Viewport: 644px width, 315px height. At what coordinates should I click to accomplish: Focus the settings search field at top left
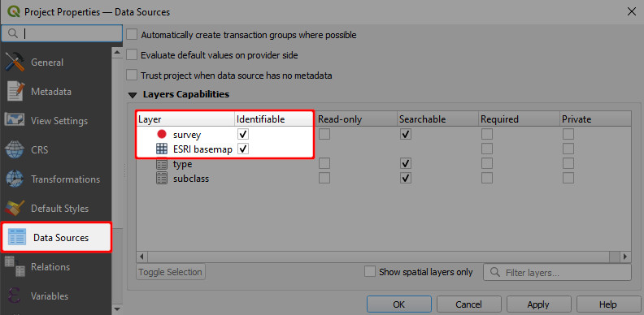(x=62, y=33)
